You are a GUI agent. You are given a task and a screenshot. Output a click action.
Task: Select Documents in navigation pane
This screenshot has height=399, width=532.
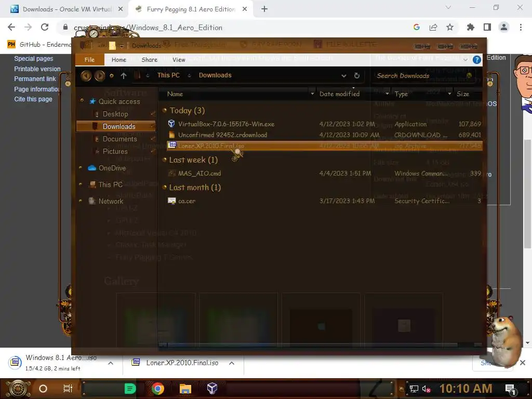pyautogui.click(x=120, y=139)
